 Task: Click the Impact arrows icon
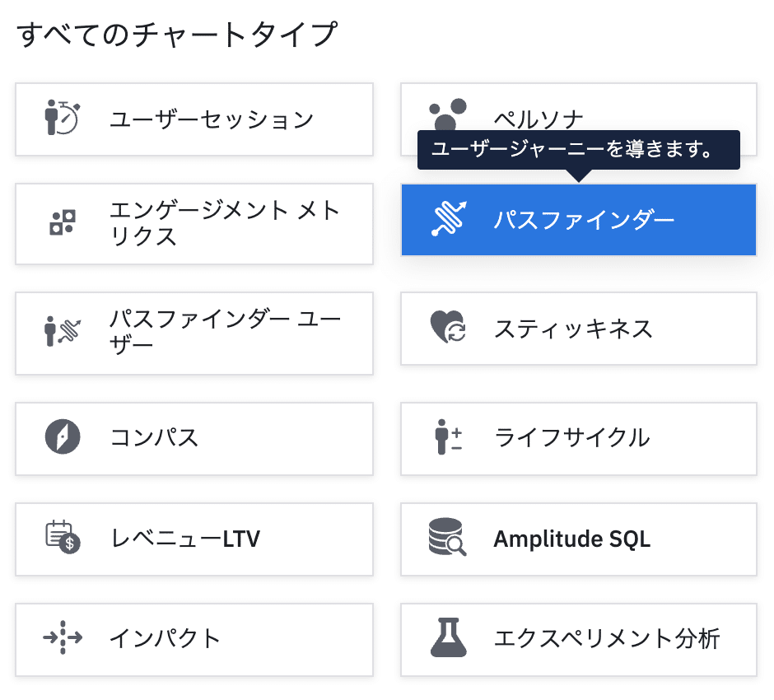(x=63, y=638)
